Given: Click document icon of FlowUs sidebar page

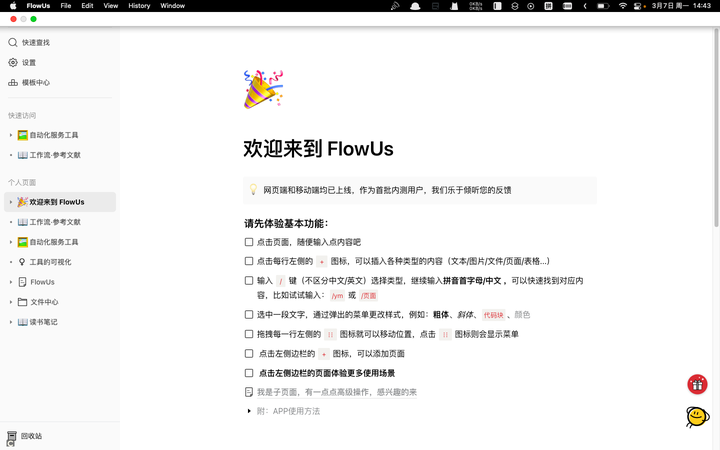Looking at the screenshot, I should pyautogui.click(x=22, y=282).
